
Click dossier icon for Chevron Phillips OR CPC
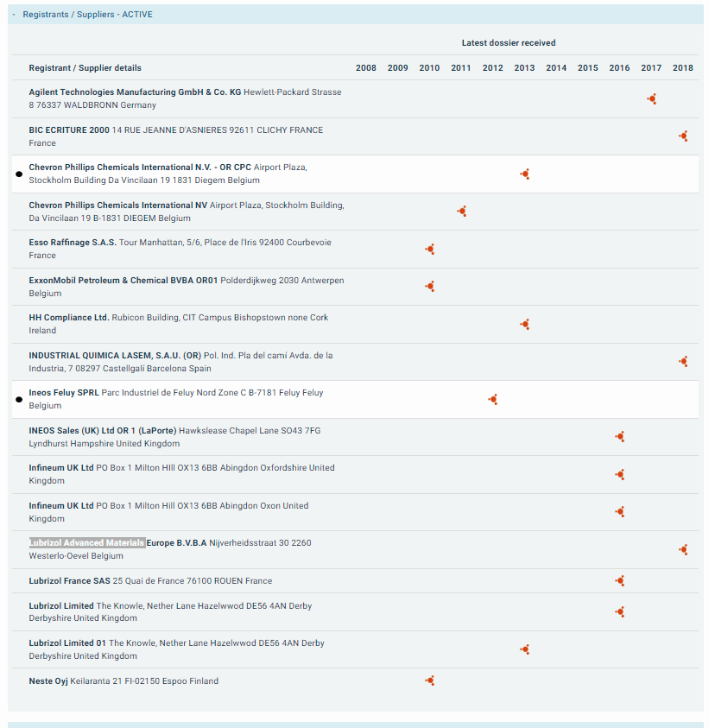click(x=525, y=174)
